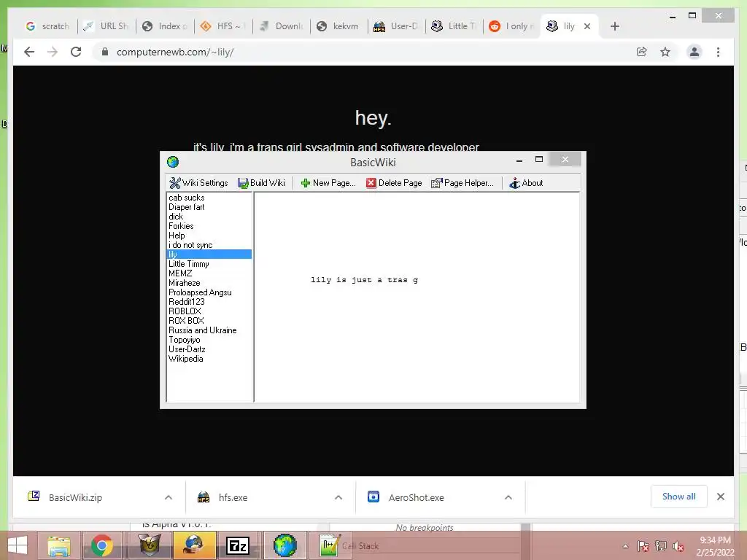Viewport: 747px width, 560px height.
Task: Close the active 'lily' Chrome tab
Action: pyautogui.click(x=587, y=26)
